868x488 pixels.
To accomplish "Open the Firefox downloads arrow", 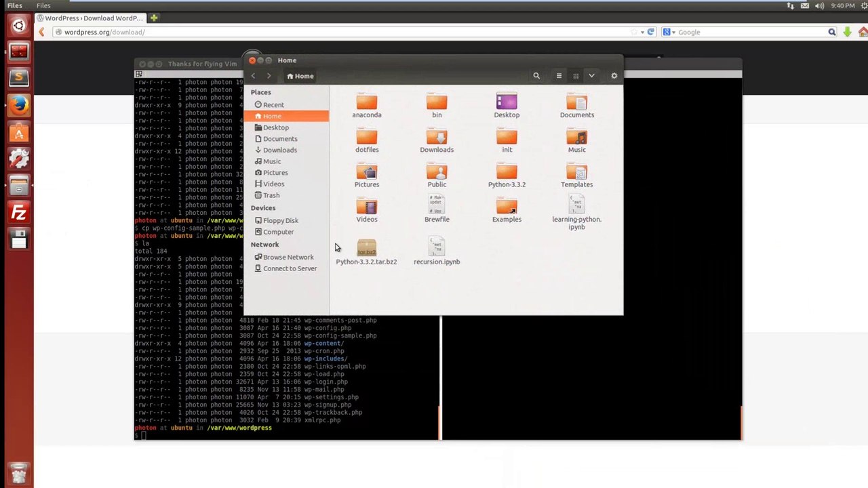I will (848, 32).
